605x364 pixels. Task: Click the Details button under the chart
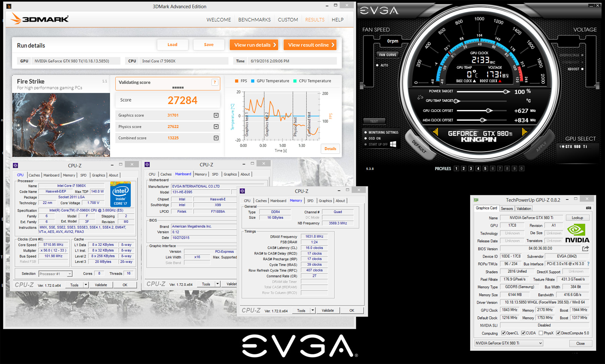tap(330, 149)
